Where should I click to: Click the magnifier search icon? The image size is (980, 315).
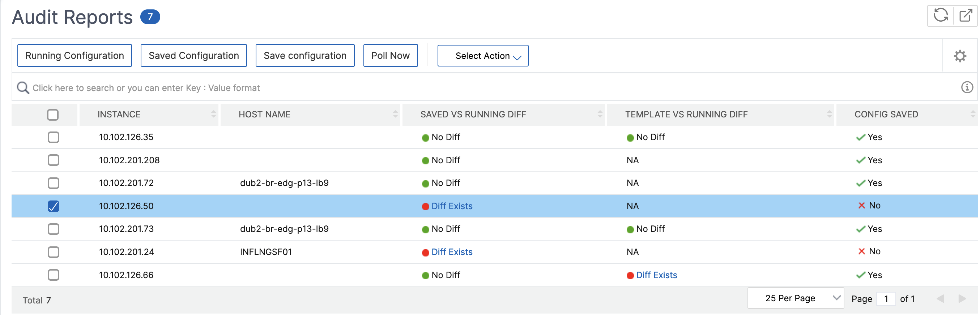click(23, 88)
